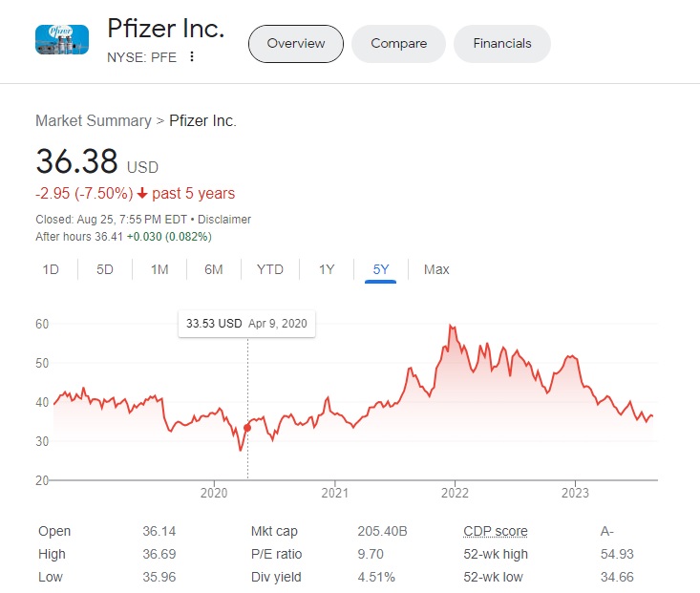Viewport: 700px width, 593px height.
Task: Click the CDP score label link
Action: (495, 531)
